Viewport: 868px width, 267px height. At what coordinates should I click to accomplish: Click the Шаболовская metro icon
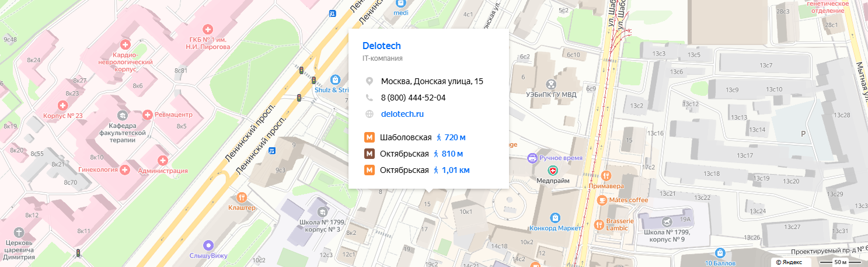click(x=369, y=137)
